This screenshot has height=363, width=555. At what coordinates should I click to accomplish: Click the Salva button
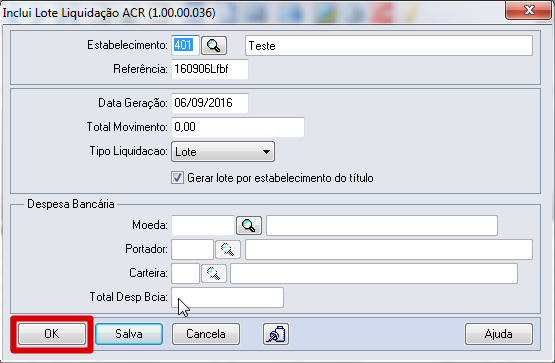pos(129,334)
